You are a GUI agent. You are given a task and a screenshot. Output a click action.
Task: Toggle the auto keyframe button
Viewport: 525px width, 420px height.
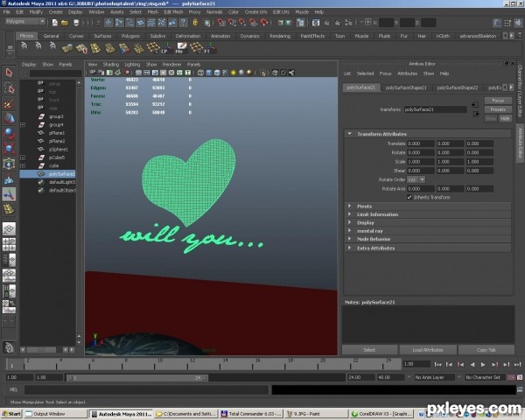(511, 377)
